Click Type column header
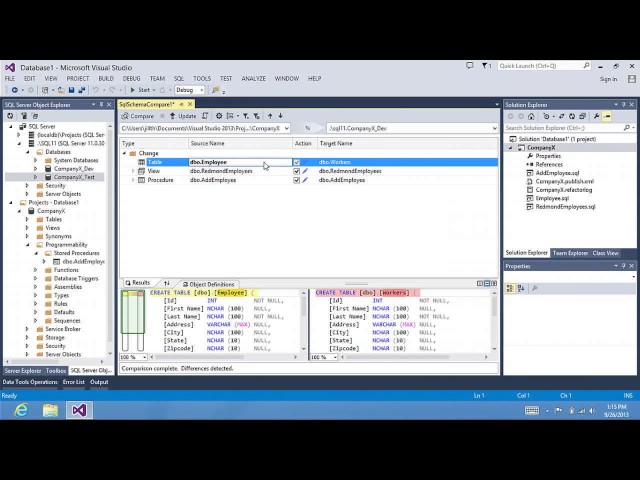This screenshot has width=640, height=480. 154,144
